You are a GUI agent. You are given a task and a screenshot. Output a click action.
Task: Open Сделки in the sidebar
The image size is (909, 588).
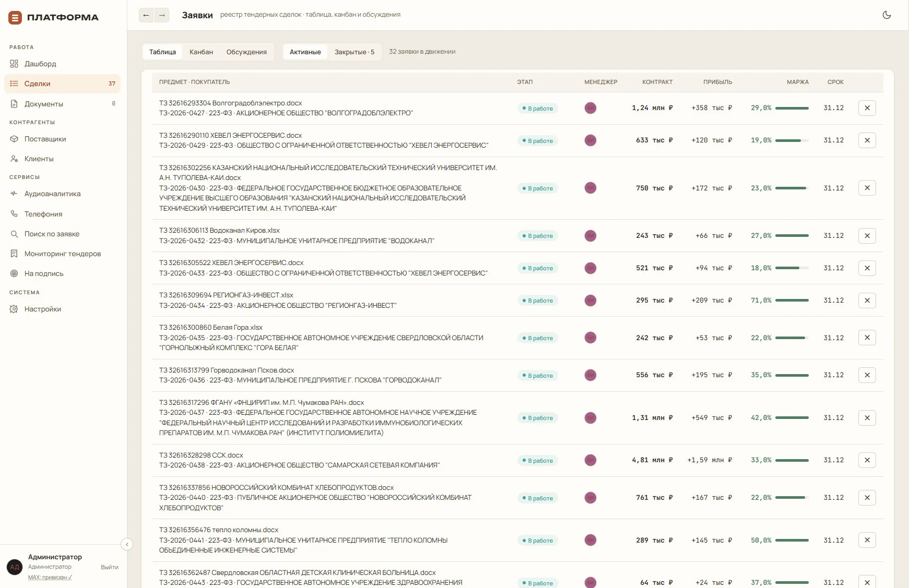click(x=62, y=83)
